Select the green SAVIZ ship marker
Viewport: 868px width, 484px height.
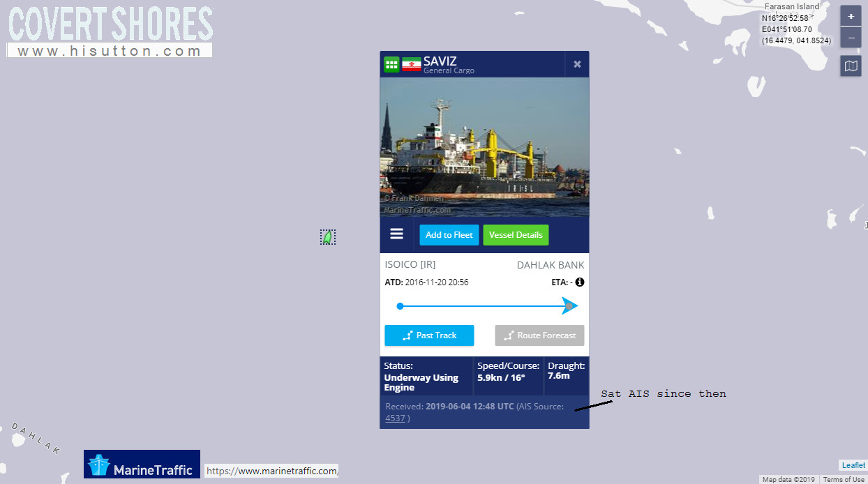point(327,237)
